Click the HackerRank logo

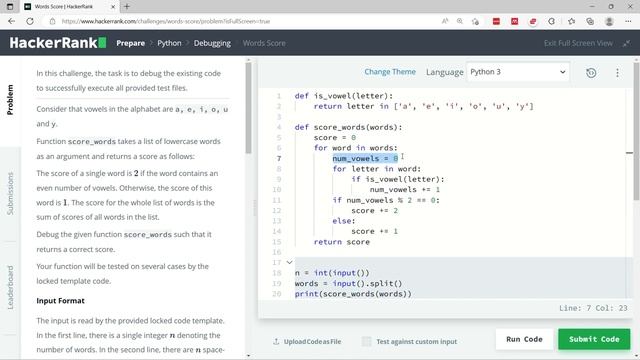click(x=58, y=43)
